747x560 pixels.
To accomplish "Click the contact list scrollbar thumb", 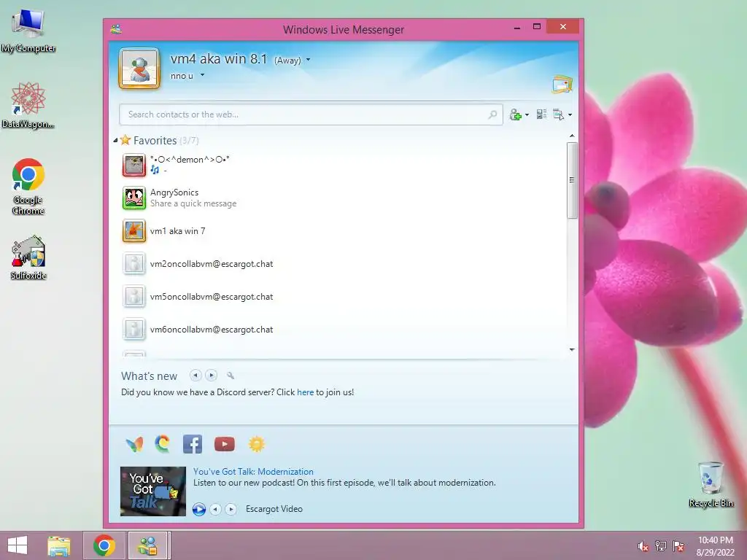I will [572, 180].
